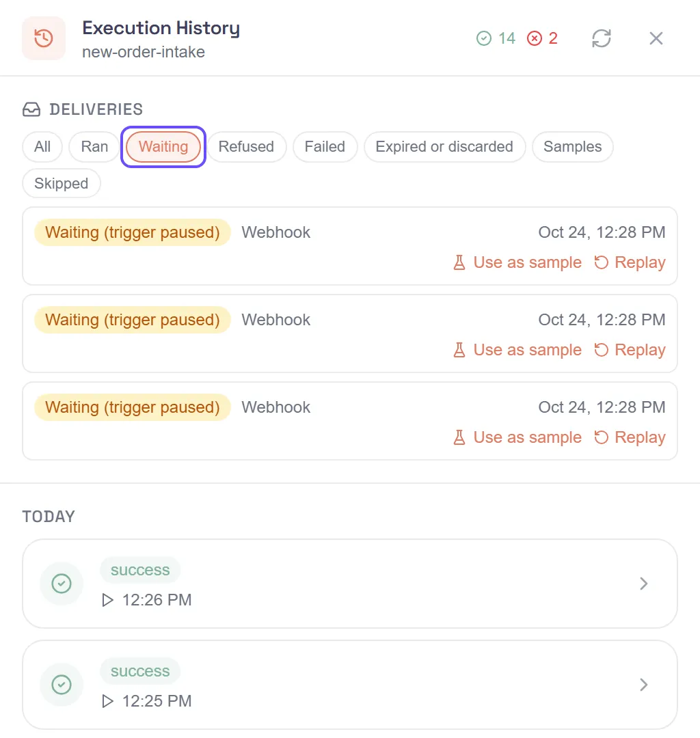The width and height of the screenshot is (700, 738).
Task: Click the second delivery's Webhook label
Action: 276,320
